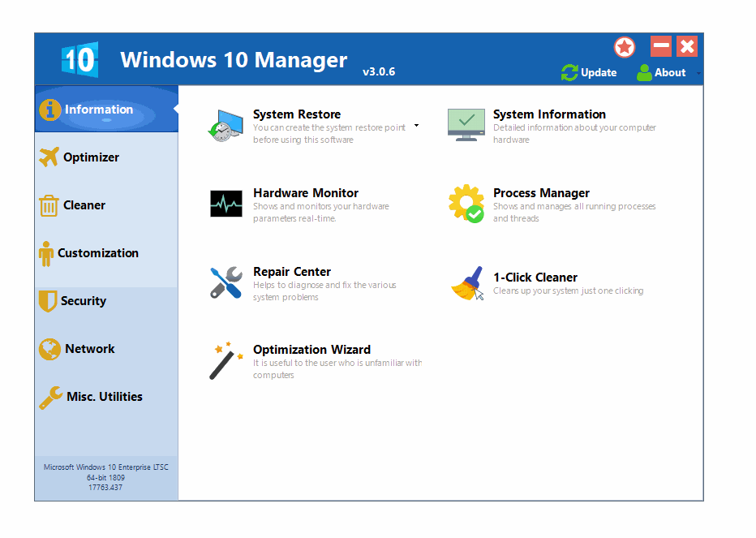756x538 pixels.
Task: Click the Network globe icon
Action: (49, 350)
